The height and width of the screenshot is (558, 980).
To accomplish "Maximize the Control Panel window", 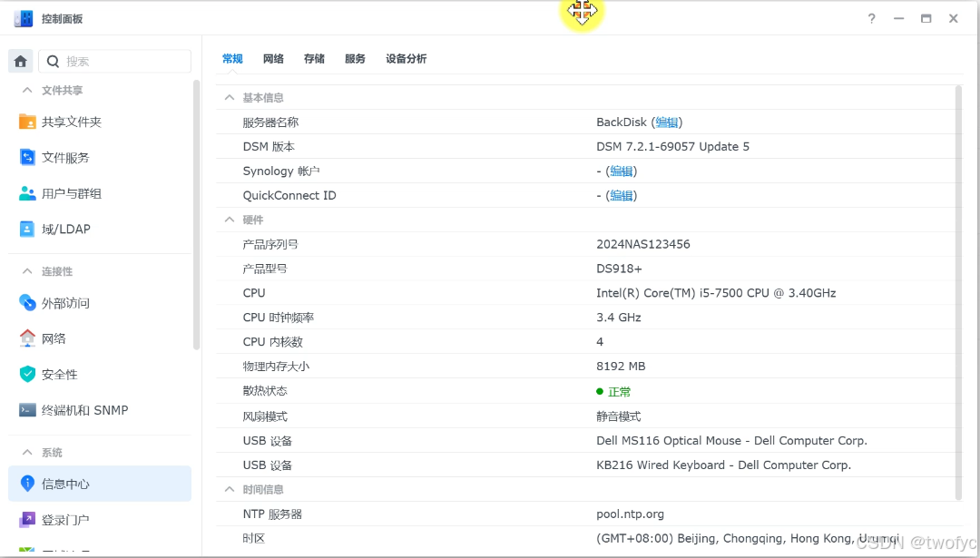I will coord(926,19).
